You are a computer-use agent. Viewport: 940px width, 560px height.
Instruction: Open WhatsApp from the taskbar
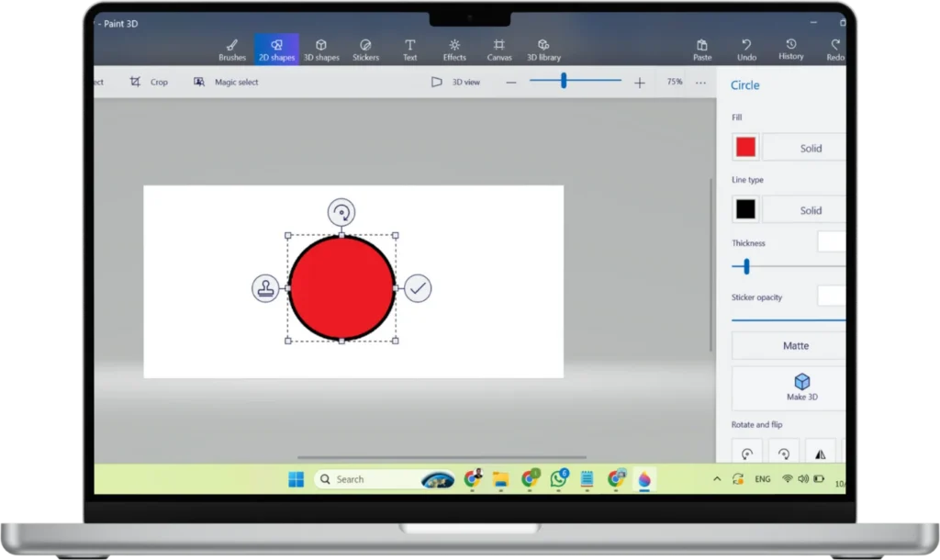point(558,478)
